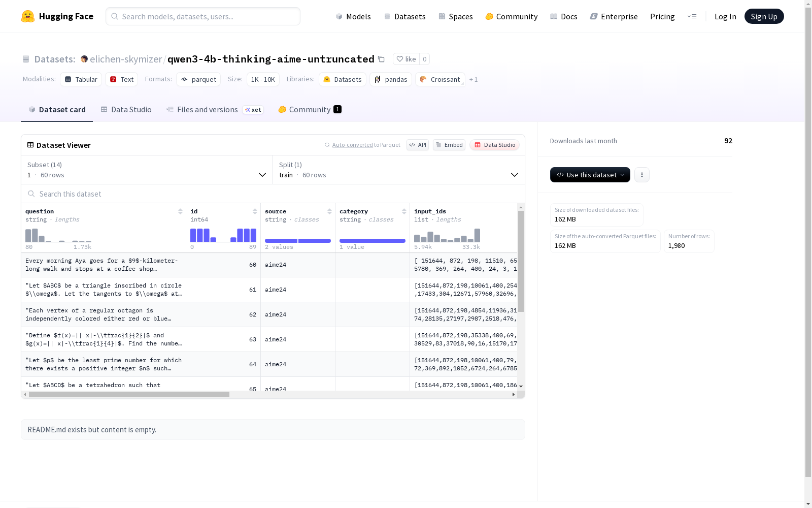Filter by the Tabular modality tag
The width and height of the screenshot is (812, 508).
pos(81,79)
